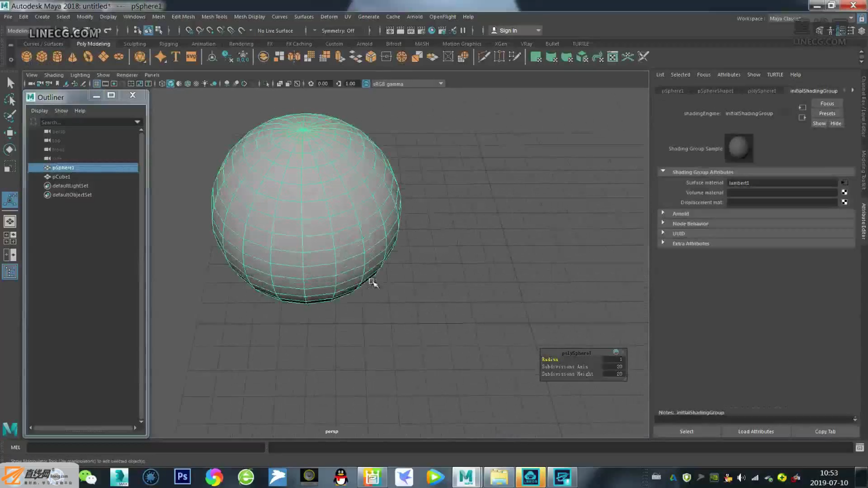Screen dimensions: 868x488
Task: Create a polygon sphere from the shelf
Action: click(x=26, y=56)
